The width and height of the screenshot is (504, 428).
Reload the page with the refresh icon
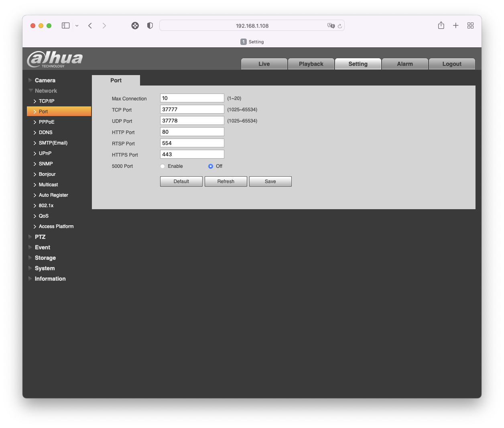pyautogui.click(x=340, y=26)
